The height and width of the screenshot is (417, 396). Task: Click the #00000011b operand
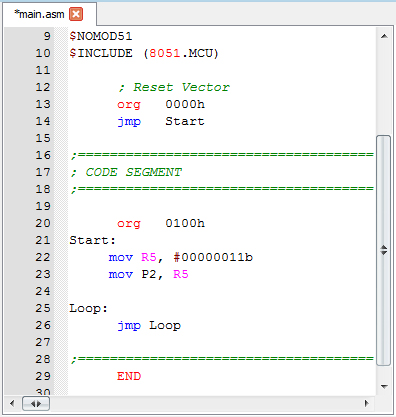(213, 257)
